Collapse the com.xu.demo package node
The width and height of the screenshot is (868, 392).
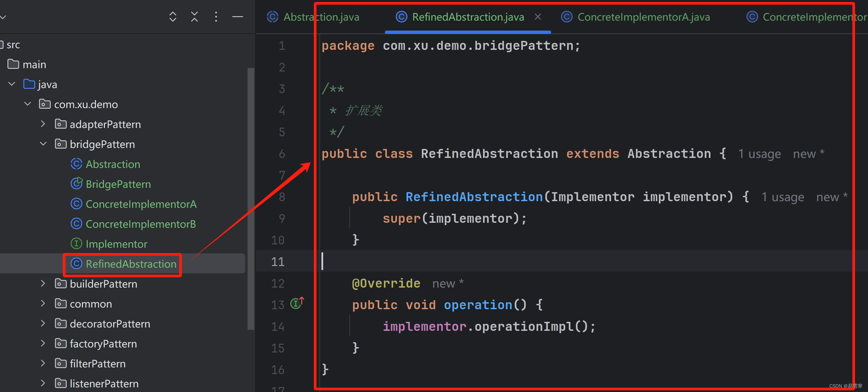point(28,104)
